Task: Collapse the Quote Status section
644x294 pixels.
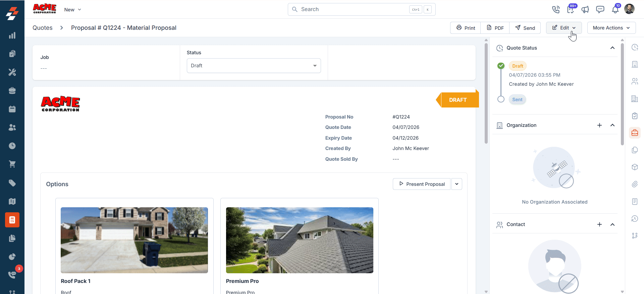Action: [x=612, y=48]
